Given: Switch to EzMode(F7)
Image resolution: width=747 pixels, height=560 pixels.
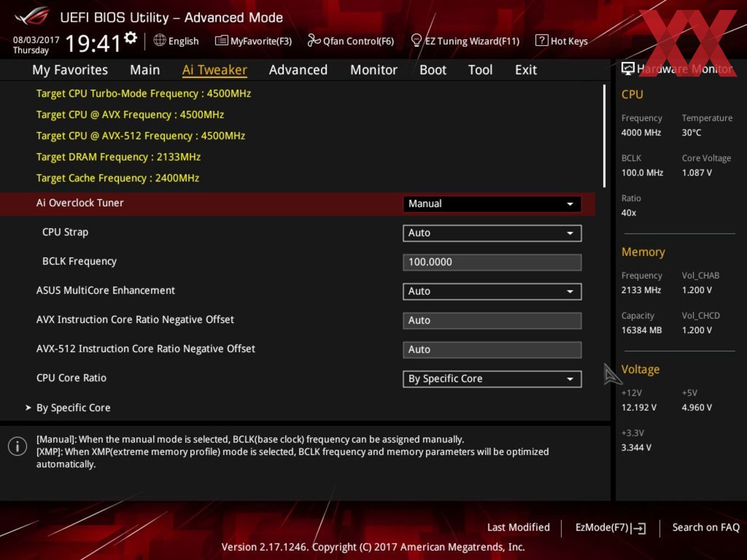Looking at the screenshot, I should tap(610, 528).
